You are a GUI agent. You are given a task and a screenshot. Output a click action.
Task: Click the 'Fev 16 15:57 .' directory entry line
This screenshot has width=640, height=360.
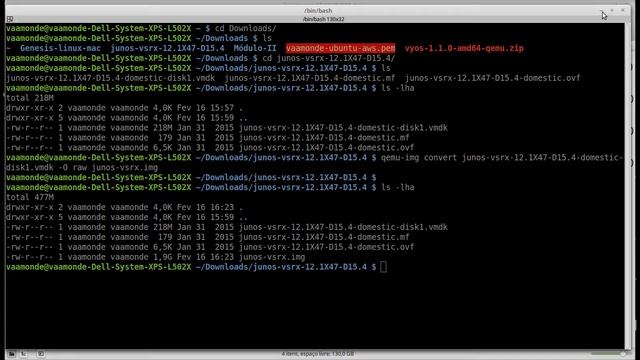coord(124,108)
